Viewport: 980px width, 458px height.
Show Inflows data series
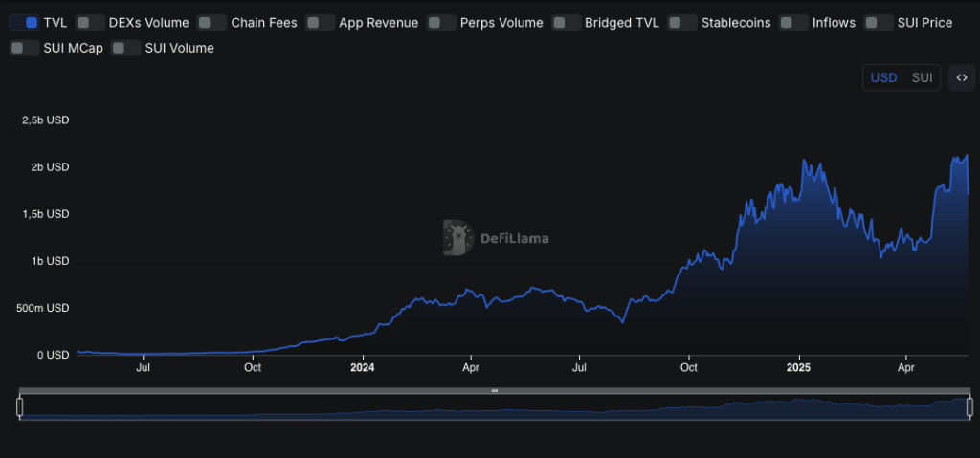[793, 22]
